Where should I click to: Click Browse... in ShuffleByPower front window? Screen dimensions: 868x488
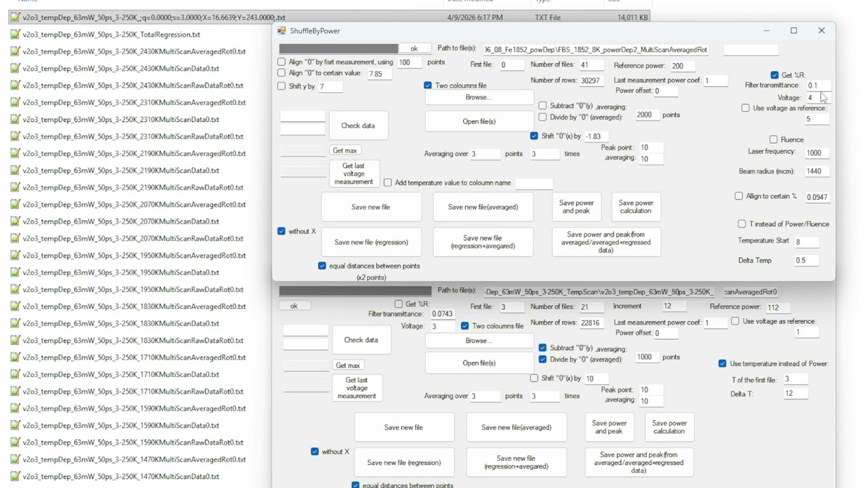point(479,98)
